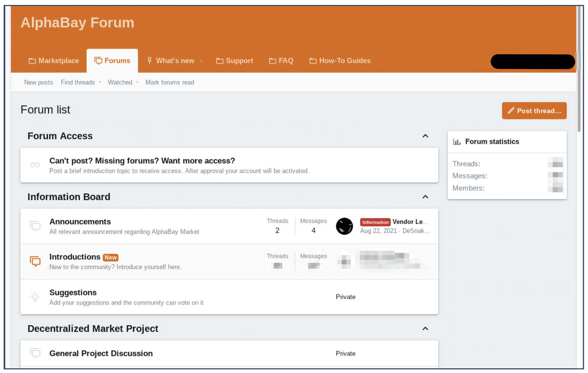Click the What's new lightning icon

tap(150, 60)
